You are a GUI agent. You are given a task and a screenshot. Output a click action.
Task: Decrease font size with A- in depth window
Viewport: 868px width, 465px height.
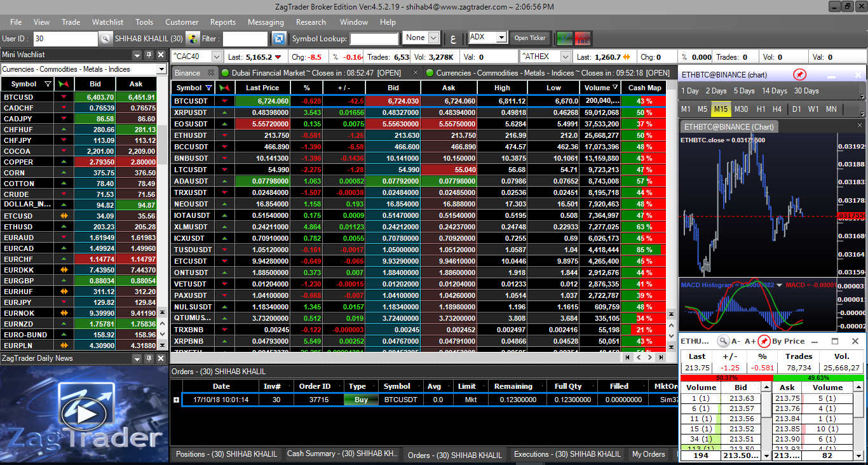click(736, 341)
